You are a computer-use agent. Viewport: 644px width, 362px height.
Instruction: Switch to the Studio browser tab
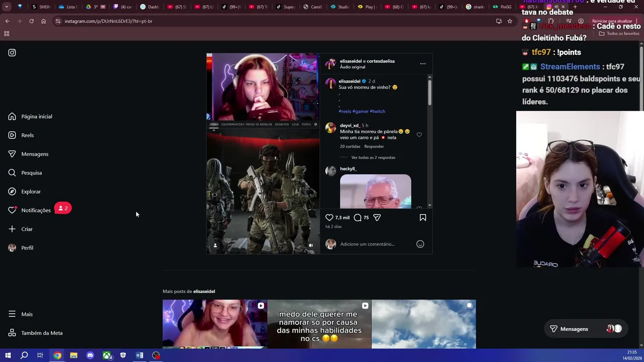click(340, 7)
